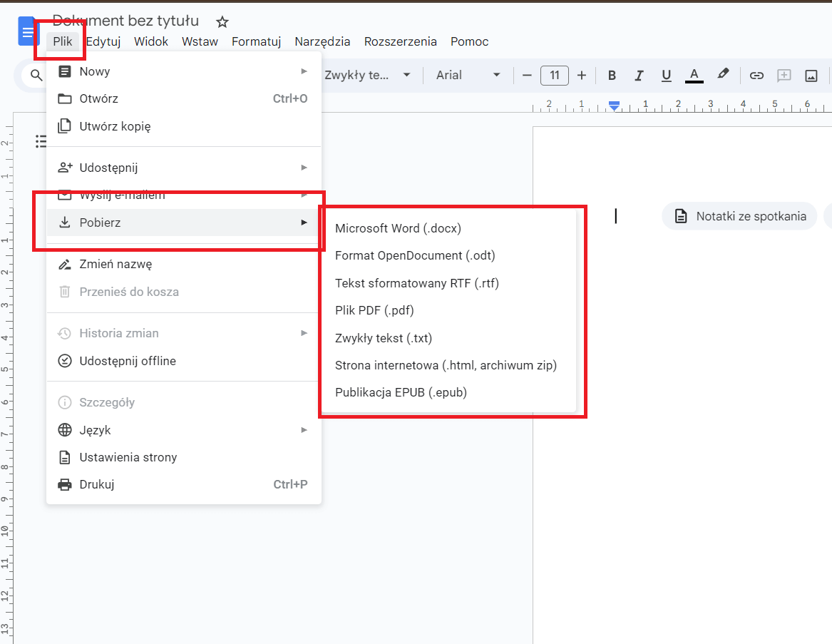Increase font size with the plus icon
Screen dimensions: 832x644
coord(582,75)
